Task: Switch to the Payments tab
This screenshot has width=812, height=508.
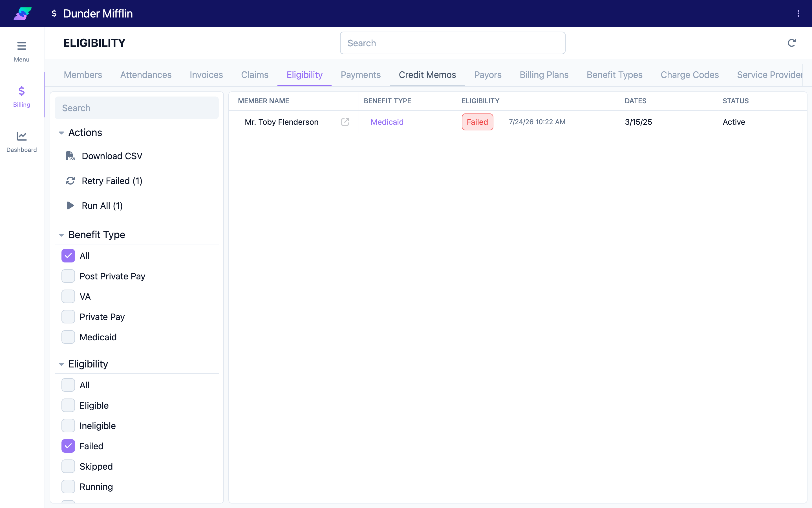Action: 361,75
